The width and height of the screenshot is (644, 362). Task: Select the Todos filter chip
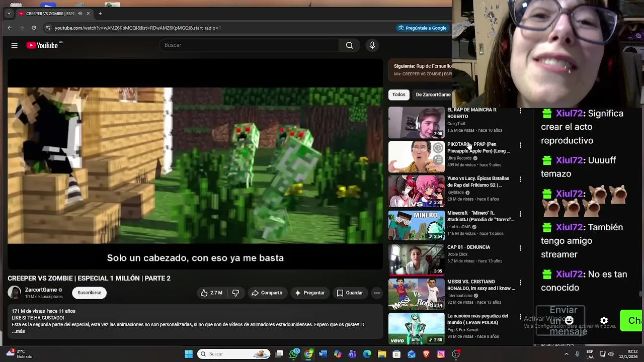tap(399, 95)
